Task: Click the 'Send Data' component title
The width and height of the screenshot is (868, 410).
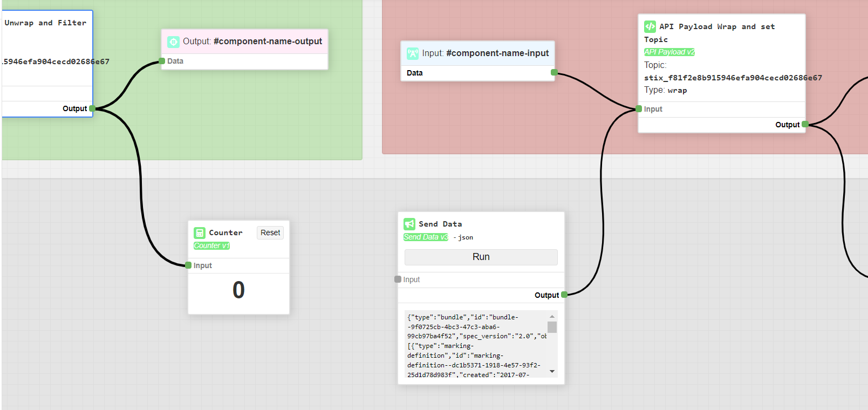Action: [440, 224]
